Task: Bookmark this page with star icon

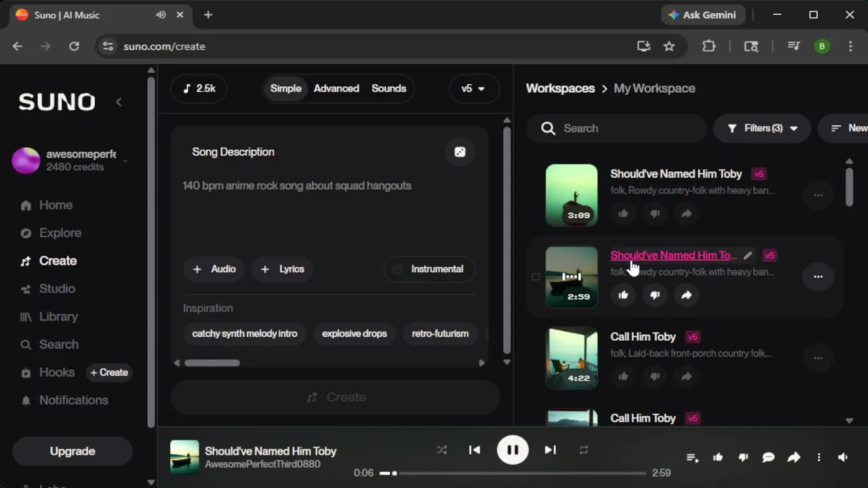Action: 669,46
